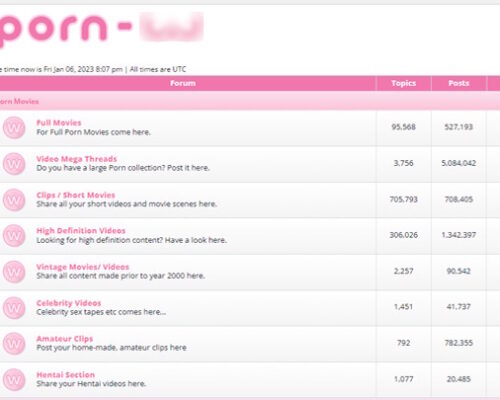
Task: Open the Full Movies forum link
Action: pyautogui.click(x=59, y=123)
